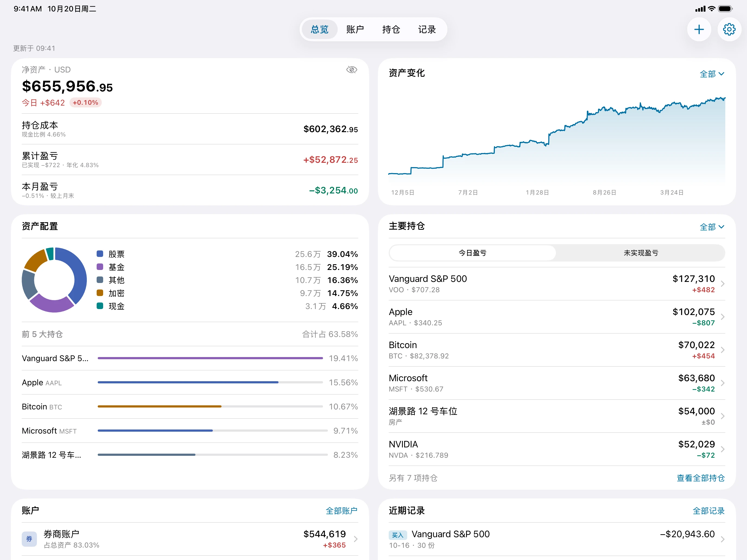This screenshot has width=747, height=560.
Task: Tap 持仓成本 $602,362.95 value
Action: tap(331, 129)
